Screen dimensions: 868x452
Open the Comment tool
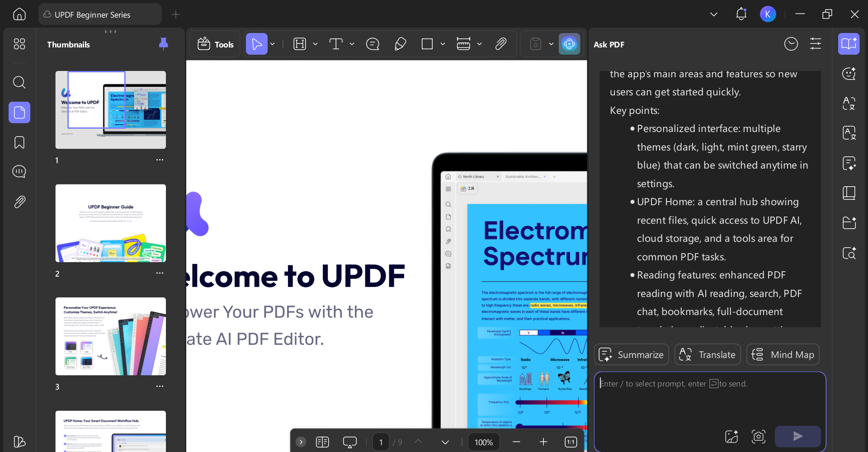click(x=373, y=44)
